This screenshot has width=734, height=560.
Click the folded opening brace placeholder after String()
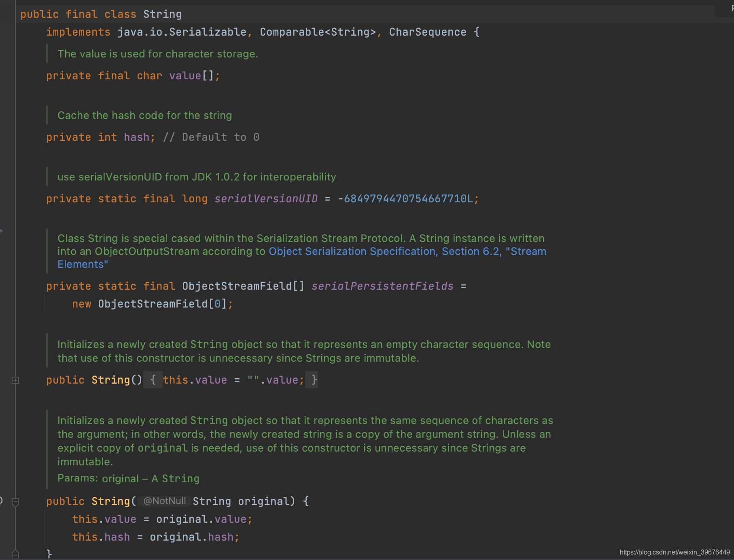(x=153, y=380)
